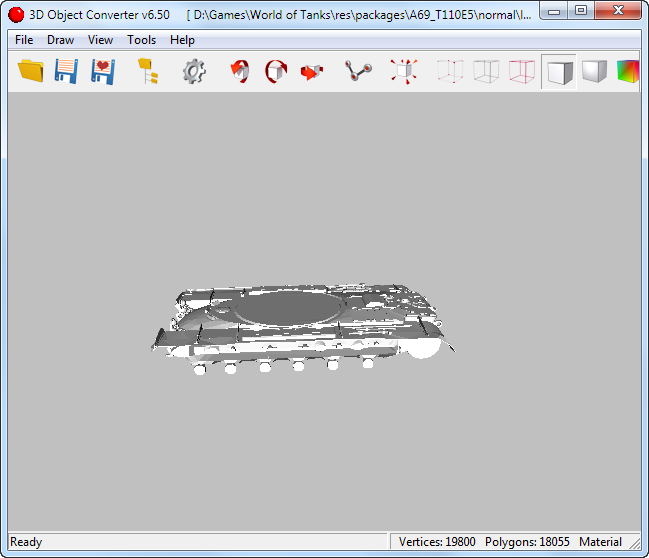
Task: Click the connected nodes skeleton icon
Action: click(x=358, y=71)
